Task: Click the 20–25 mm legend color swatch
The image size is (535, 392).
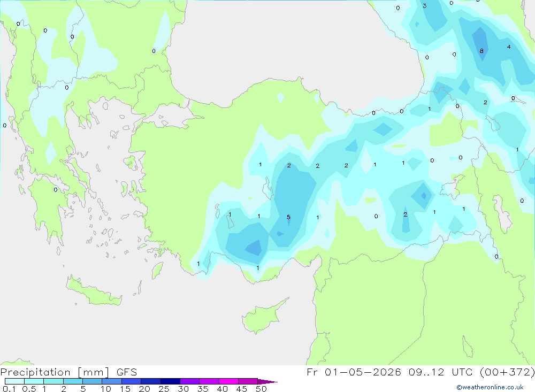Action: click(151, 381)
